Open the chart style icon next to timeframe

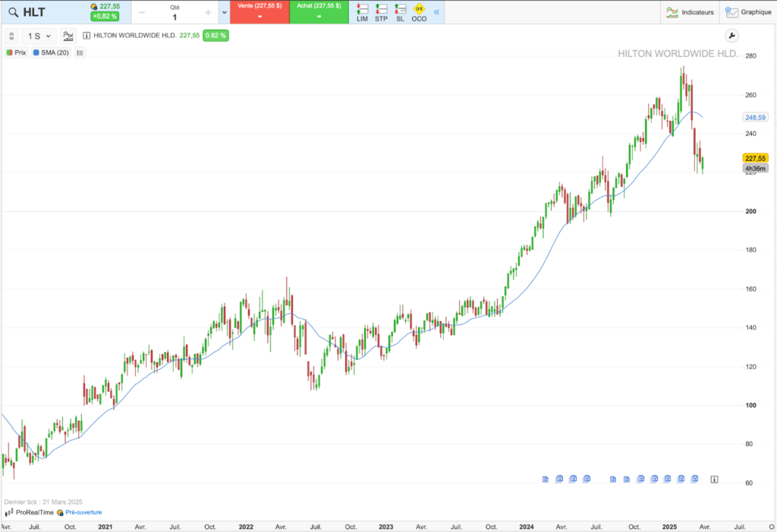pyautogui.click(x=68, y=36)
